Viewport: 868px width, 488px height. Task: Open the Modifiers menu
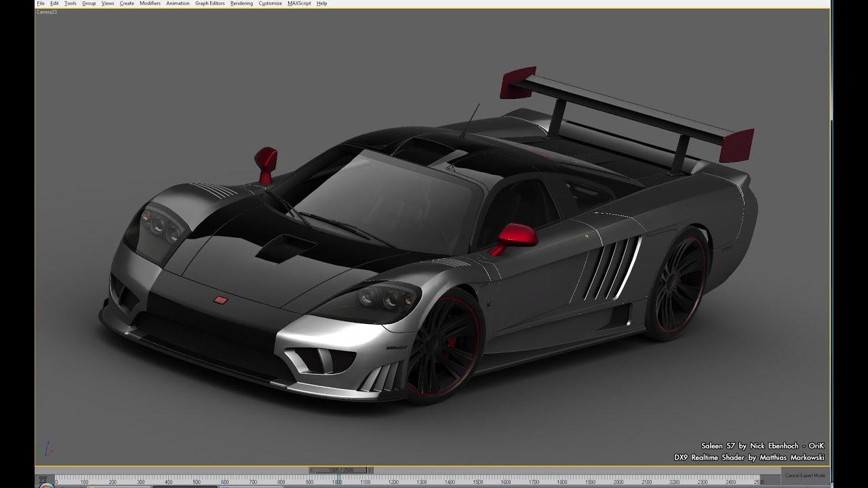point(150,3)
